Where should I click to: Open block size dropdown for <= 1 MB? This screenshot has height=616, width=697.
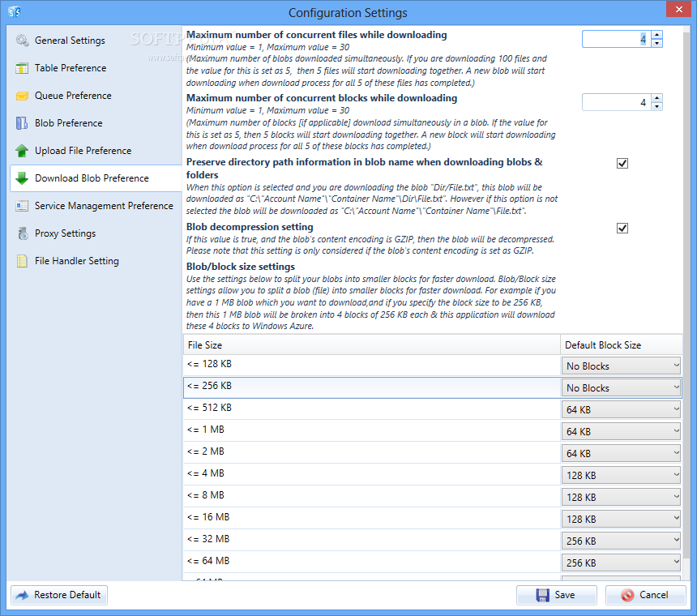pos(621,431)
